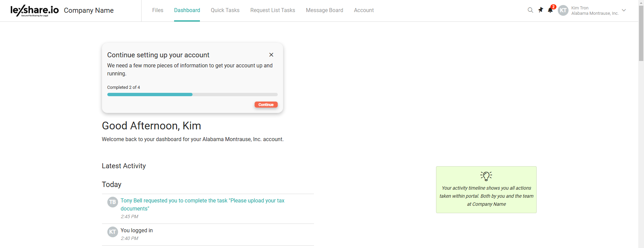Dismiss the account setup card

(x=271, y=55)
